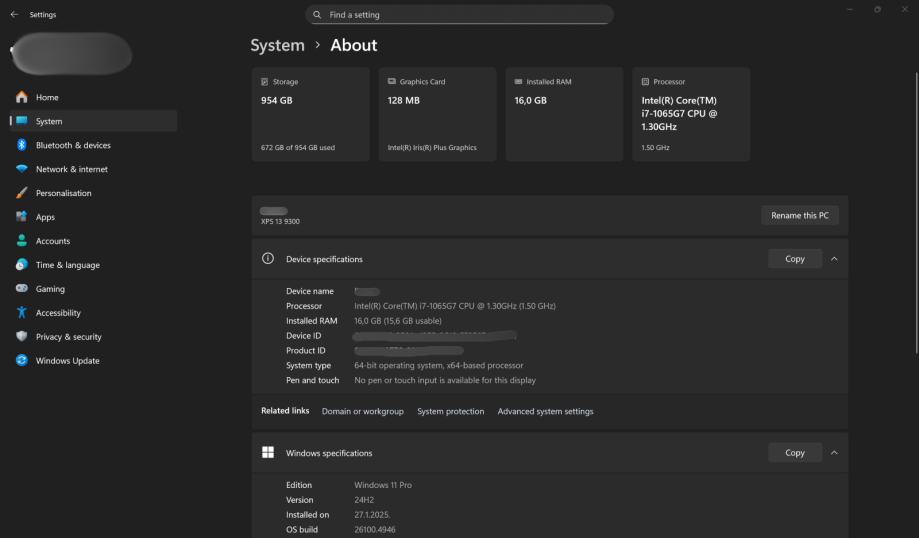
Task: Open Network & internet settings
Action: click(x=71, y=169)
